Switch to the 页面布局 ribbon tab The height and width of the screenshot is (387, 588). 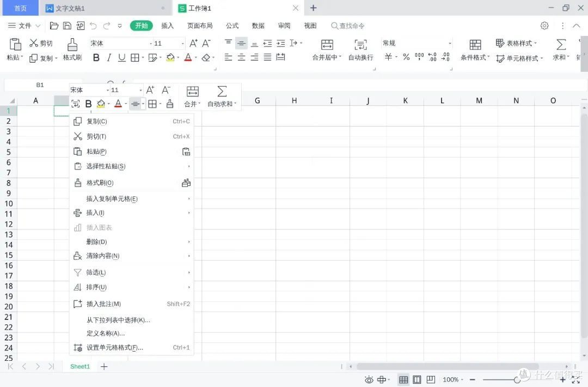point(200,26)
